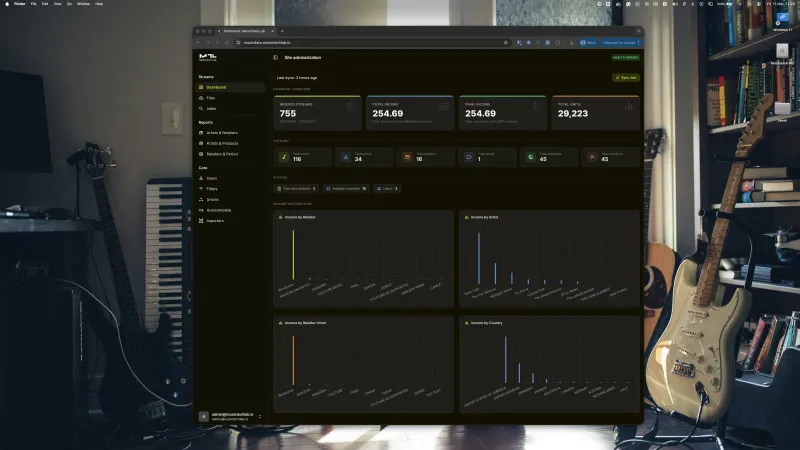This screenshot has width=800, height=450.
Task: Click the green icon on Total territories tile
Action: (x=531, y=157)
